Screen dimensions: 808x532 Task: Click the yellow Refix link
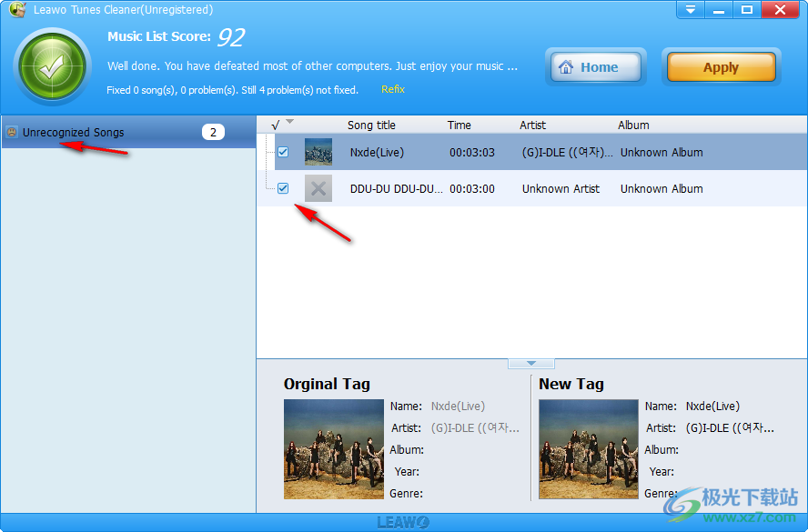coord(393,90)
